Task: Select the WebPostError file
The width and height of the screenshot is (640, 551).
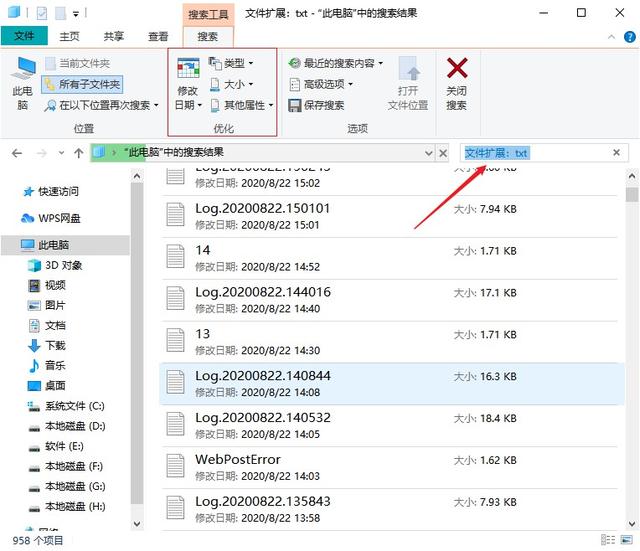Action: point(391,467)
